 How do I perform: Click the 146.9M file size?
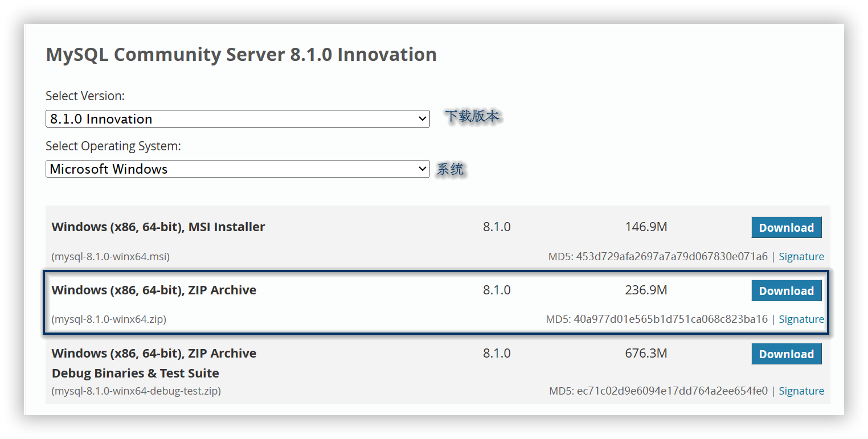(646, 227)
